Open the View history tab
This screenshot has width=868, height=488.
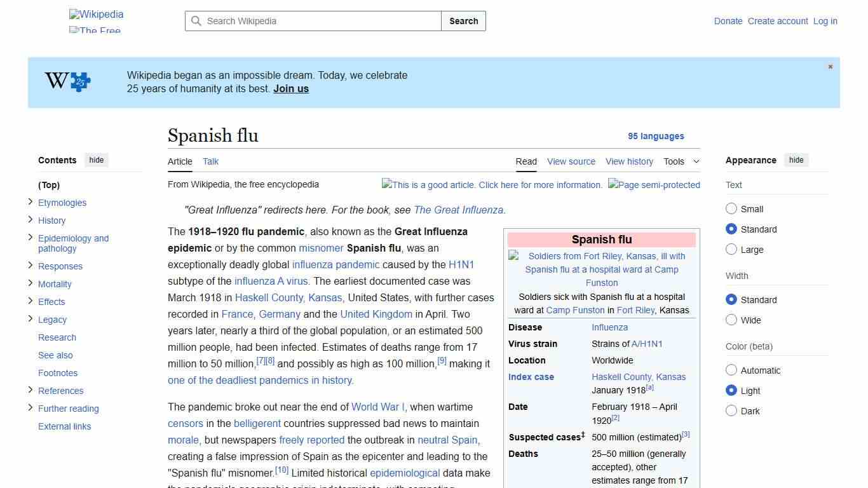pos(629,161)
